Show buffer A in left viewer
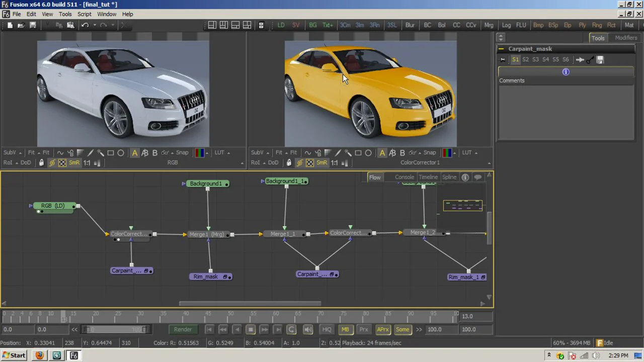Viewport: 644px width, 362px height. tap(135, 153)
